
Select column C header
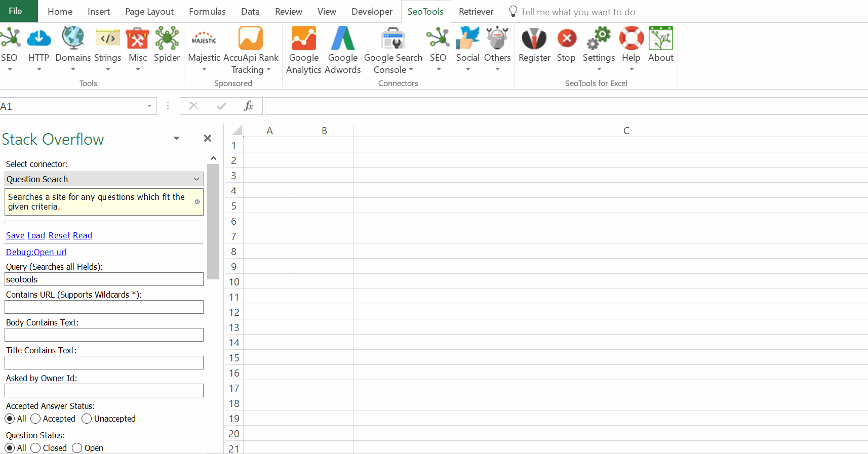(610, 131)
